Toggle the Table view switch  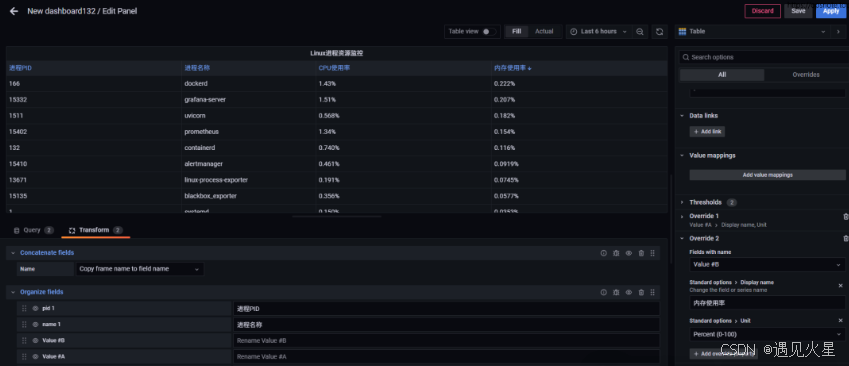(x=488, y=31)
